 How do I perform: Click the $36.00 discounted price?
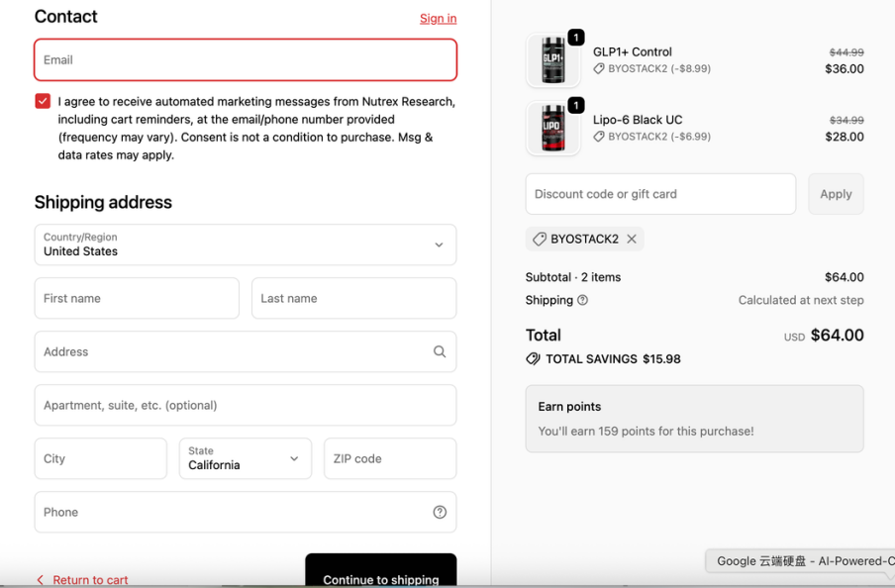pos(845,69)
